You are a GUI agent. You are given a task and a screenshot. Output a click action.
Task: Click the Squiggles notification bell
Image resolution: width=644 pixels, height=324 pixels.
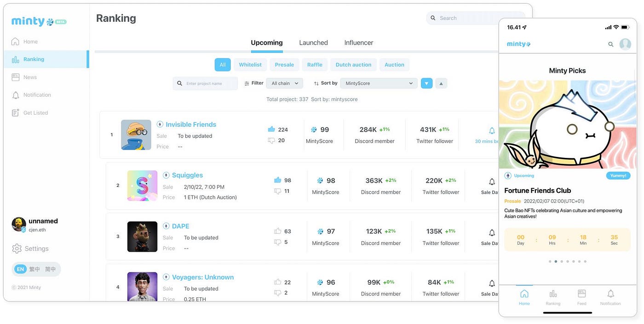tap(492, 182)
